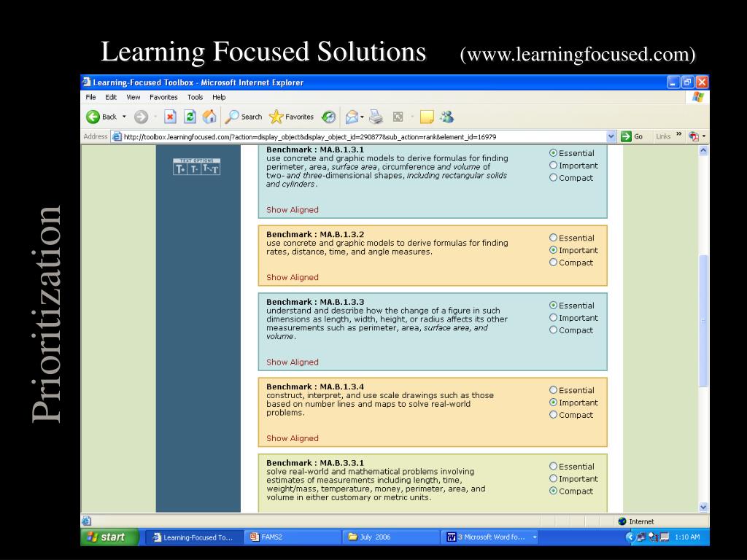The height and width of the screenshot is (560, 747).
Task: Click the page icon in address bar
Action: click(x=117, y=136)
